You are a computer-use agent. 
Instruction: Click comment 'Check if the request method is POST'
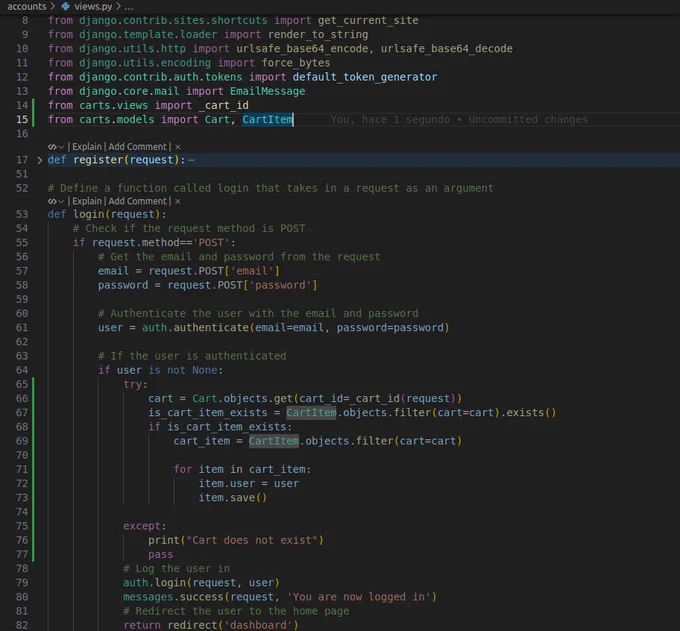(x=189, y=229)
